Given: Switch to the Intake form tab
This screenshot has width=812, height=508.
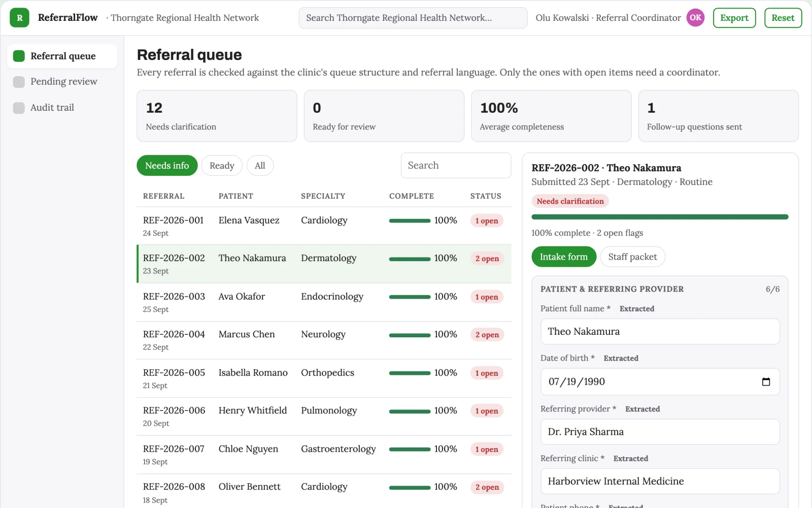Looking at the screenshot, I should tap(564, 257).
